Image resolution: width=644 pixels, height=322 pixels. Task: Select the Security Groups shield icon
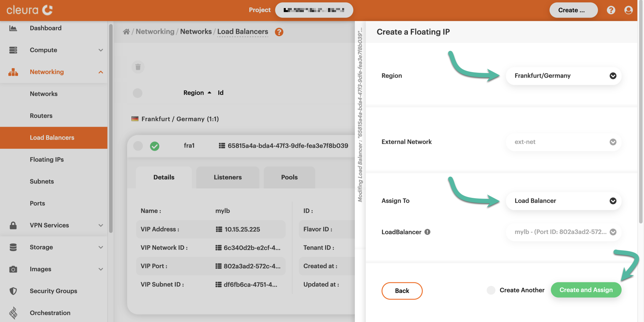(x=13, y=291)
